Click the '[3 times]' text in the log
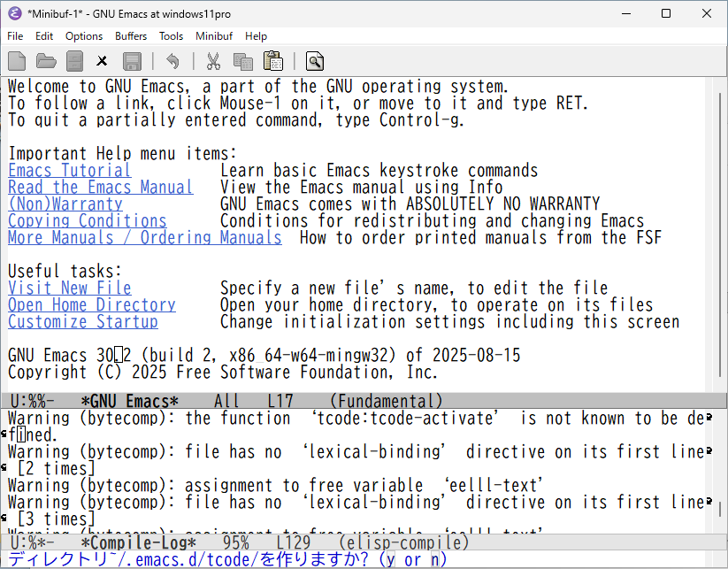The width and height of the screenshot is (728, 569). point(57,519)
